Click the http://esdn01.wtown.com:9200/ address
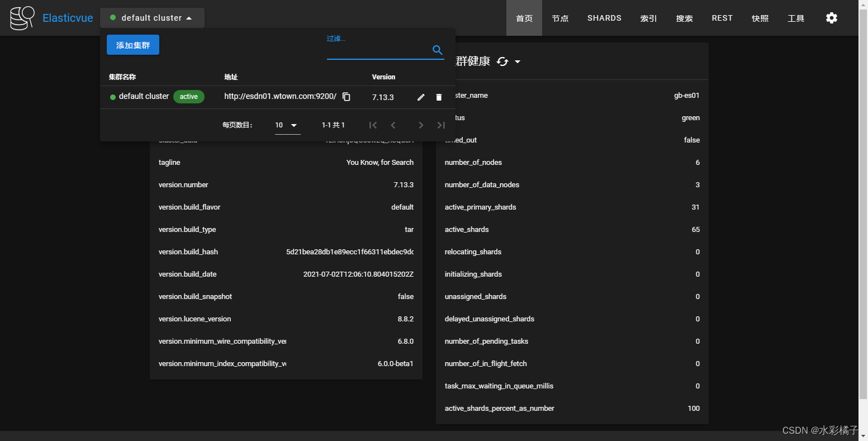868x441 pixels. [280, 96]
